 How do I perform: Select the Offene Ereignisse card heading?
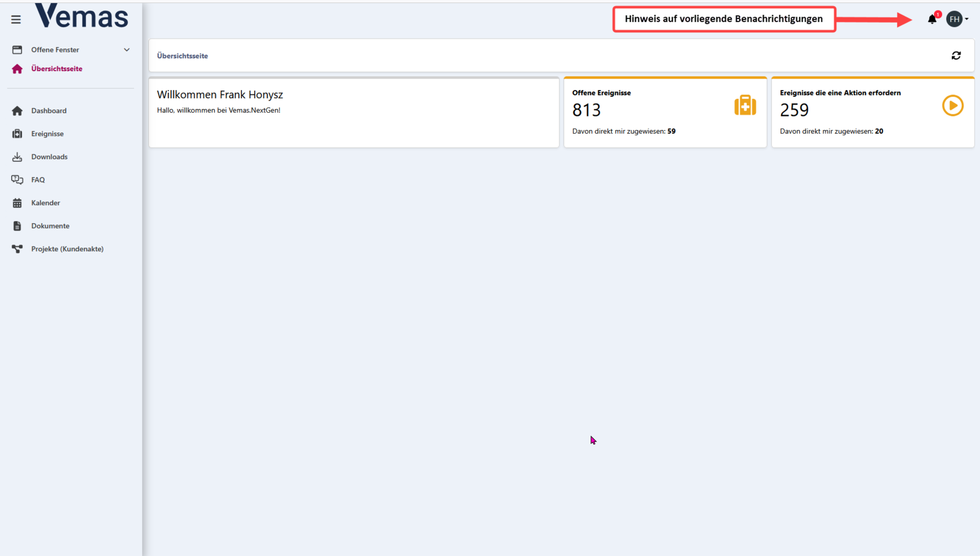[601, 93]
